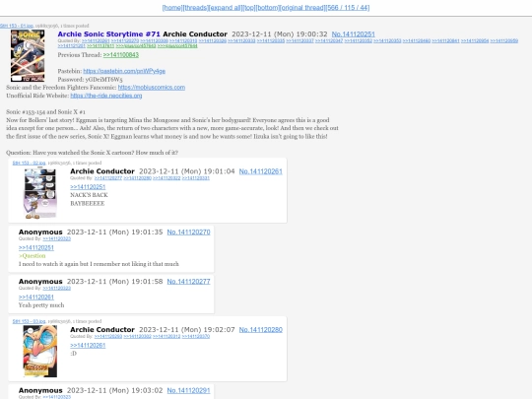
Task: Open post number No.141120270
Action: click(188, 233)
